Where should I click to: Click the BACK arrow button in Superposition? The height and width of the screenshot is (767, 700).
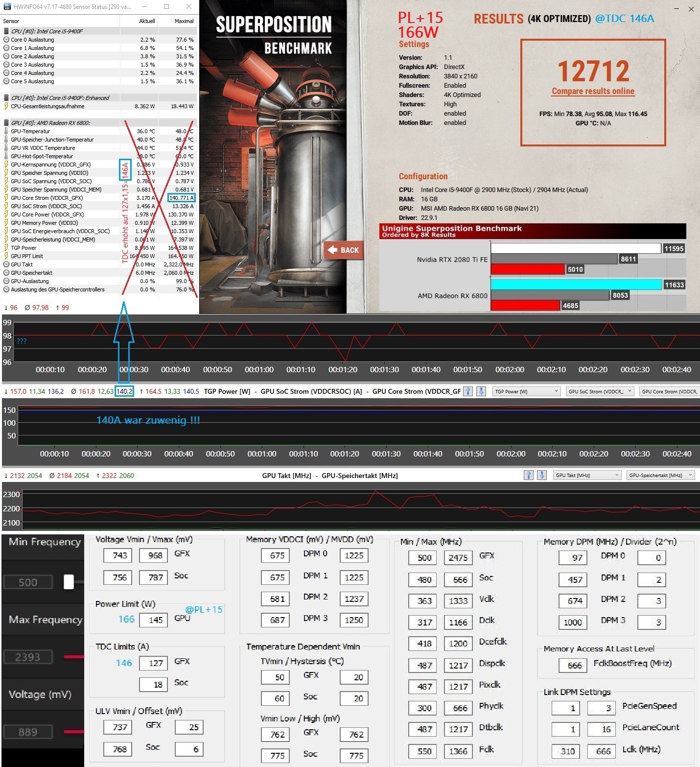point(343,250)
